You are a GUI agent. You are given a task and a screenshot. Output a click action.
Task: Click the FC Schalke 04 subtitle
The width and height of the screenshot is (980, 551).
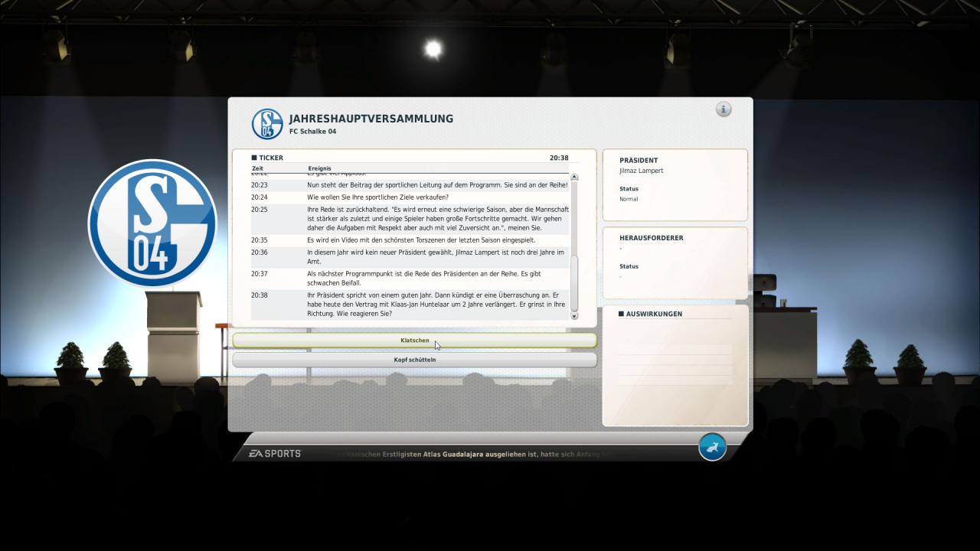pos(312,131)
